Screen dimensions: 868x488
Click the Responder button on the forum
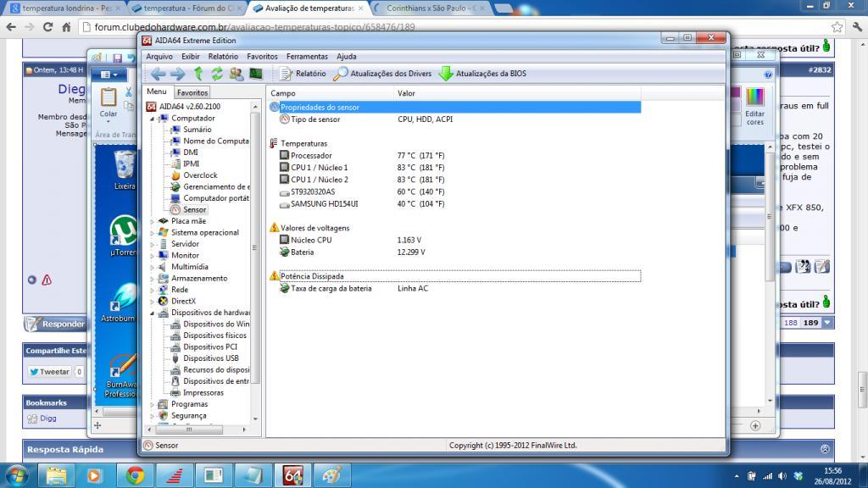pos(56,324)
